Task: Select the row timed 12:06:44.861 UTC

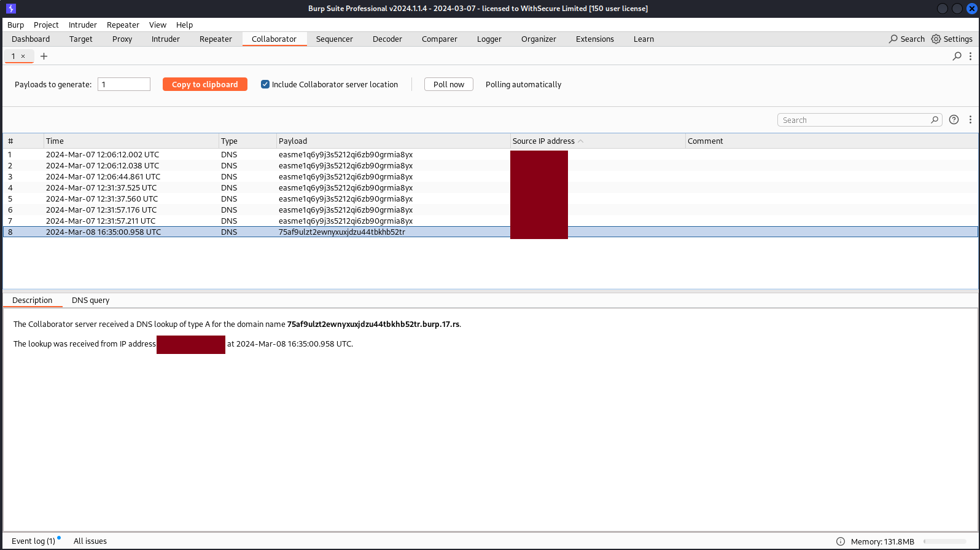Action: pos(490,176)
